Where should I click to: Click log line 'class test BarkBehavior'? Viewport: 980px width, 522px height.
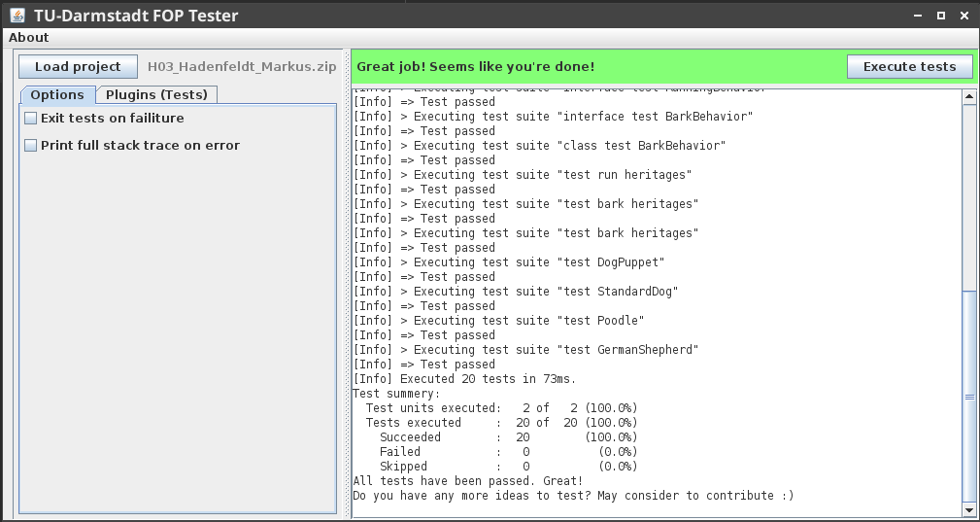[x=539, y=146]
